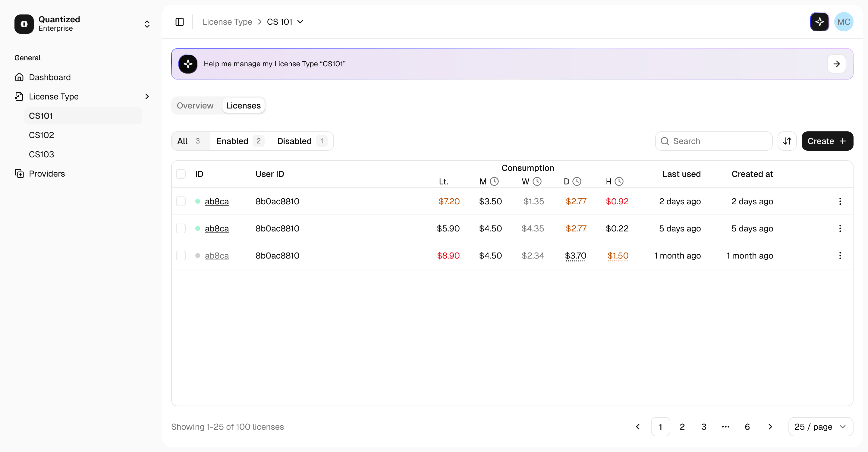The image size is (868, 452).
Task: Click the ID column header
Action: (x=199, y=174)
